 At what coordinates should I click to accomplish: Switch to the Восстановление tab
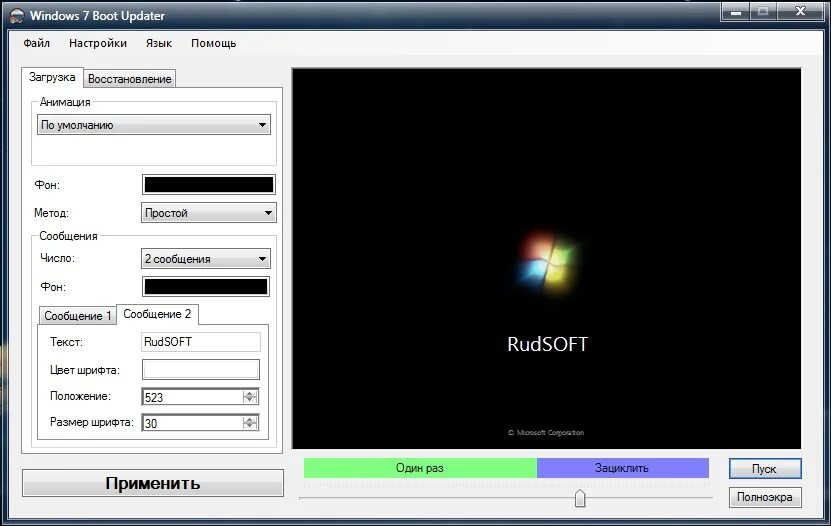(129, 79)
